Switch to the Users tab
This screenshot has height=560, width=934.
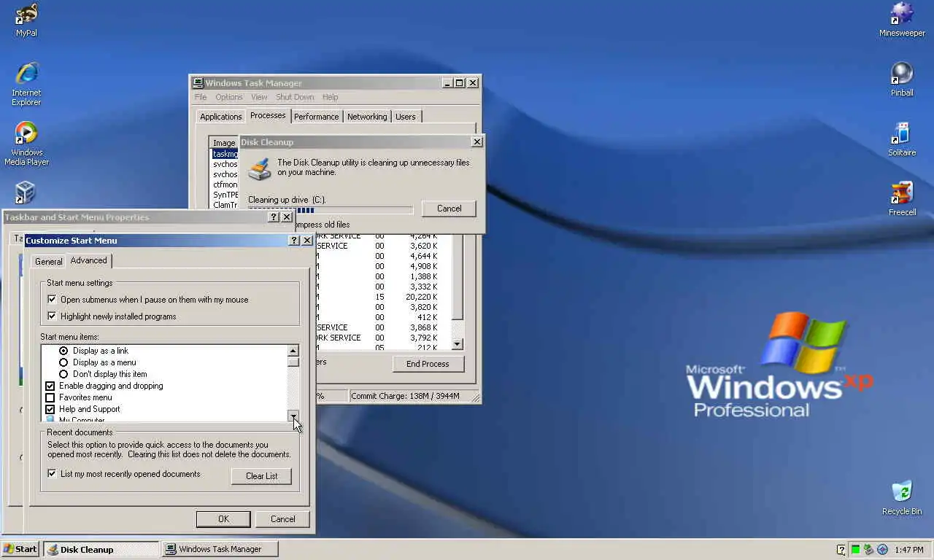tap(406, 117)
